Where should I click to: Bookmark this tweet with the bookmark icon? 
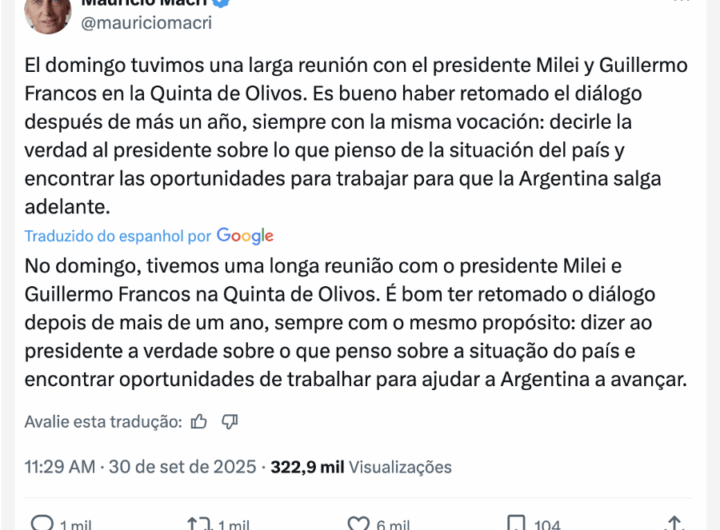[x=516, y=523]
